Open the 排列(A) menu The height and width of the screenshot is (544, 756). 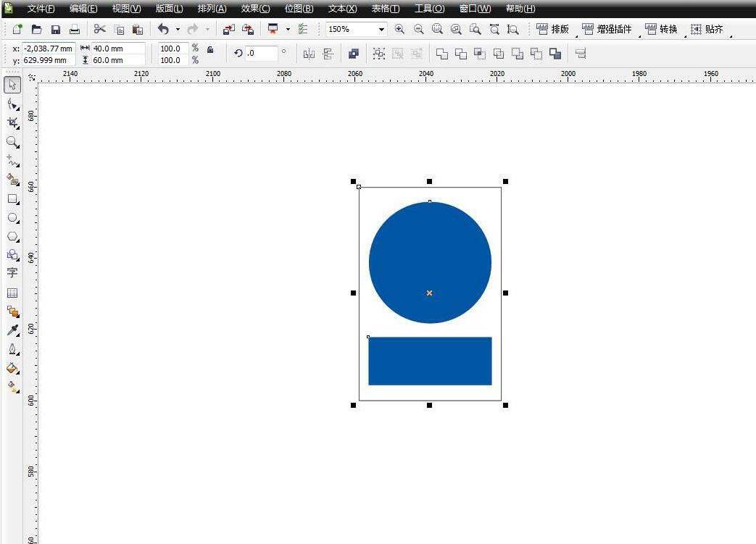click(x=212, y=9)
